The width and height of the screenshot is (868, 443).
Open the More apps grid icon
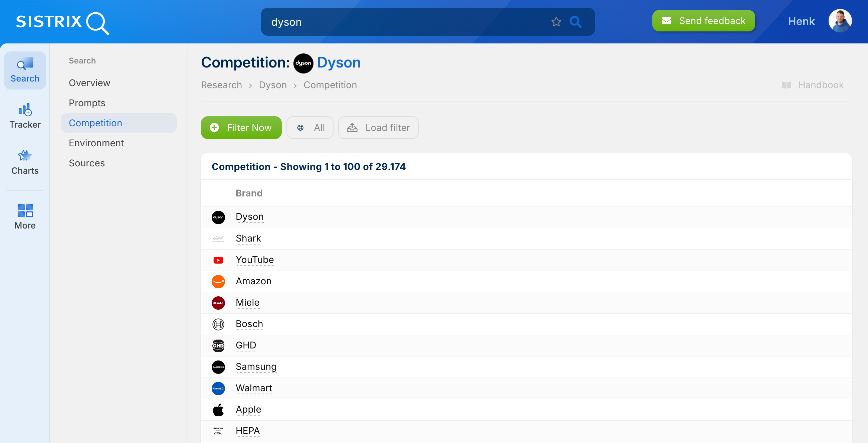tap(25, 211)
